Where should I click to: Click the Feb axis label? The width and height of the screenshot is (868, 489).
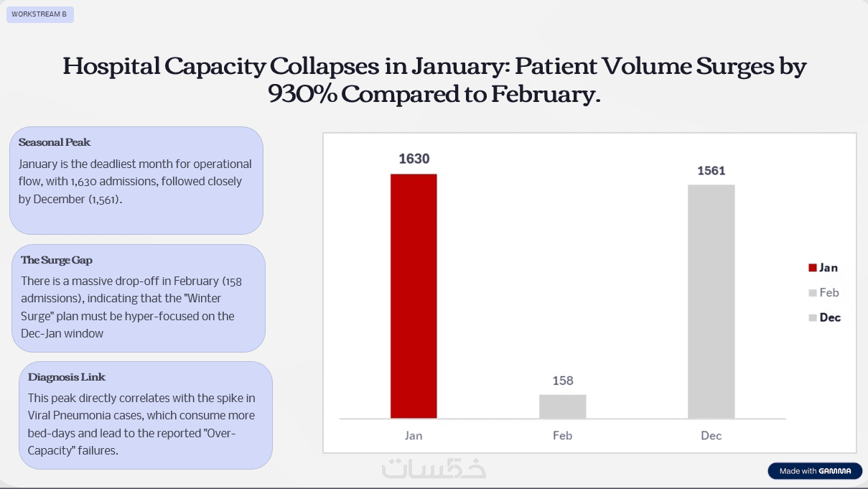point(563,436)
